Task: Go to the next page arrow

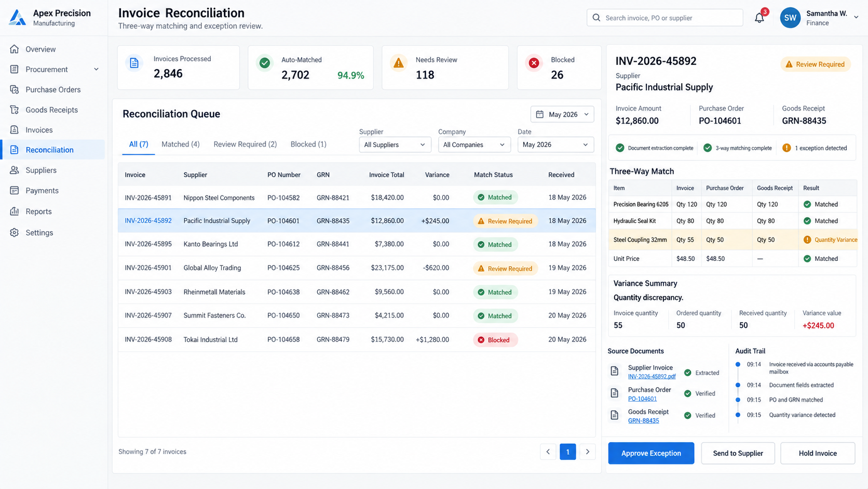Action: click(x=587, y=452)
